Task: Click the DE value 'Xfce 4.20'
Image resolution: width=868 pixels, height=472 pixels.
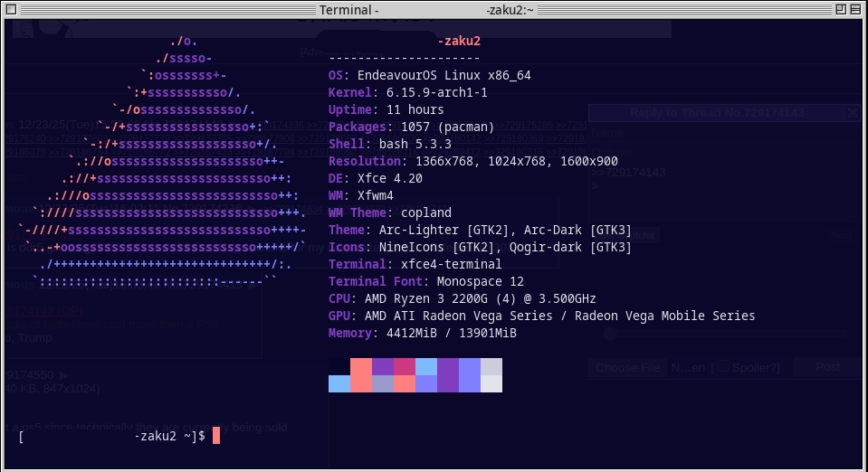Action: point(390,178)
